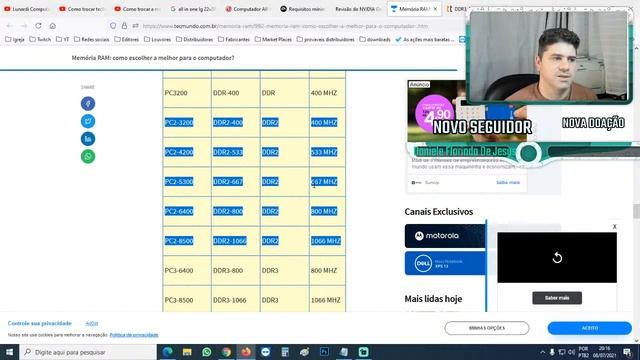Click the Windows taskbar search box
This screenshot has width=640, height=360.
coord(88,352)
